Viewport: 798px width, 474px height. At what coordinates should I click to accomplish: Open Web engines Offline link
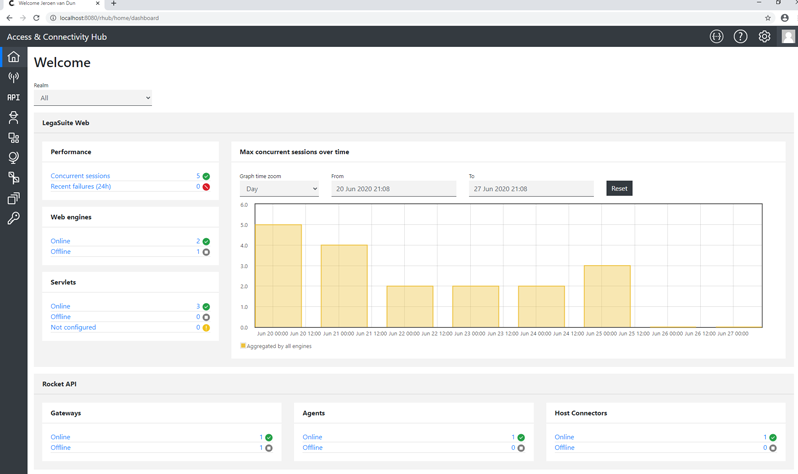coord(61,252)
